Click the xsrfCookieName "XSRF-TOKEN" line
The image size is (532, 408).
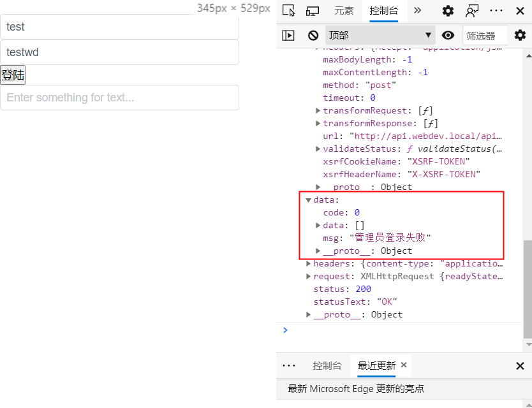[396, 161]
